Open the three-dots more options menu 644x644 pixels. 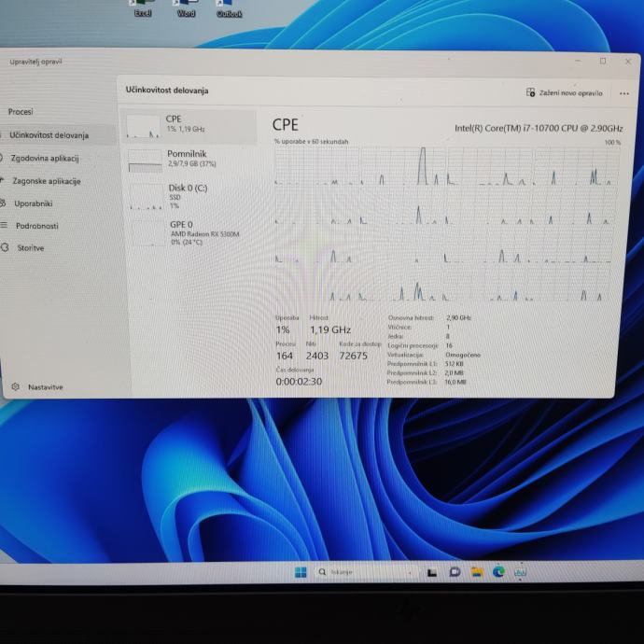[x=624, y=93]
